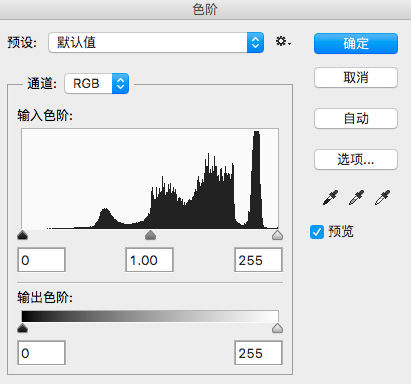Click the 输出色阶 label

[45, 297]
